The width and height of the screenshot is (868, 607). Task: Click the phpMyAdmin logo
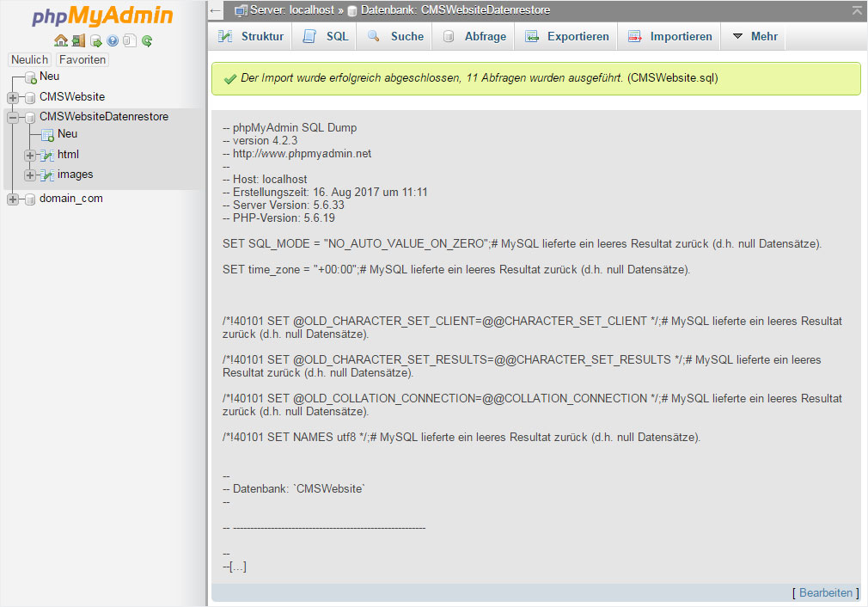coord(102,15)
